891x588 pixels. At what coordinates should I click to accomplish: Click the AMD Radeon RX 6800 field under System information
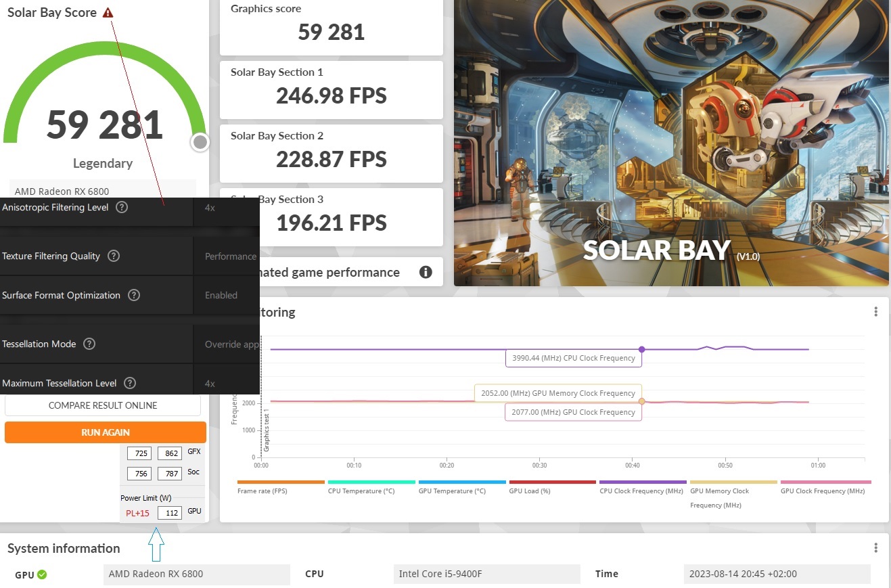197,574
